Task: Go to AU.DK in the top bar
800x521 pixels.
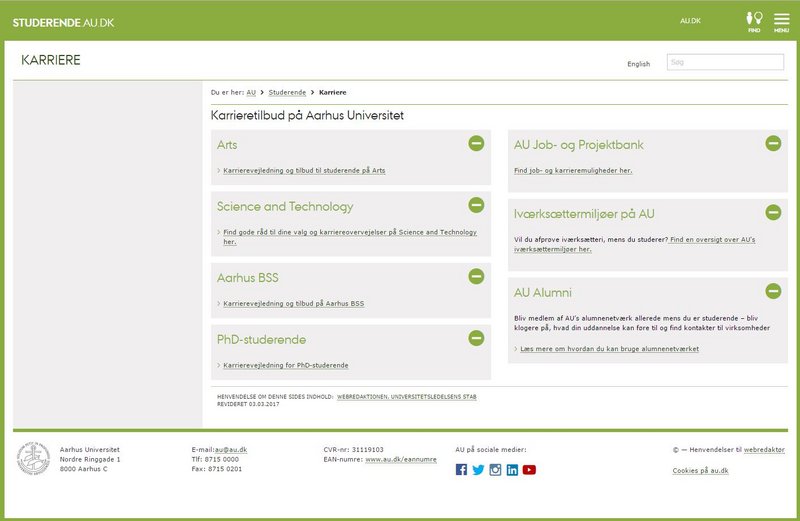Action: pyautogui.click(x=690, y=21)
